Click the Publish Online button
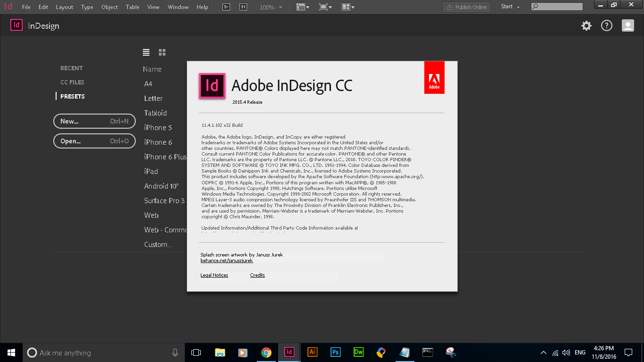Image resolution: width=644 pixels, height=362 pixels. point(467,7)
